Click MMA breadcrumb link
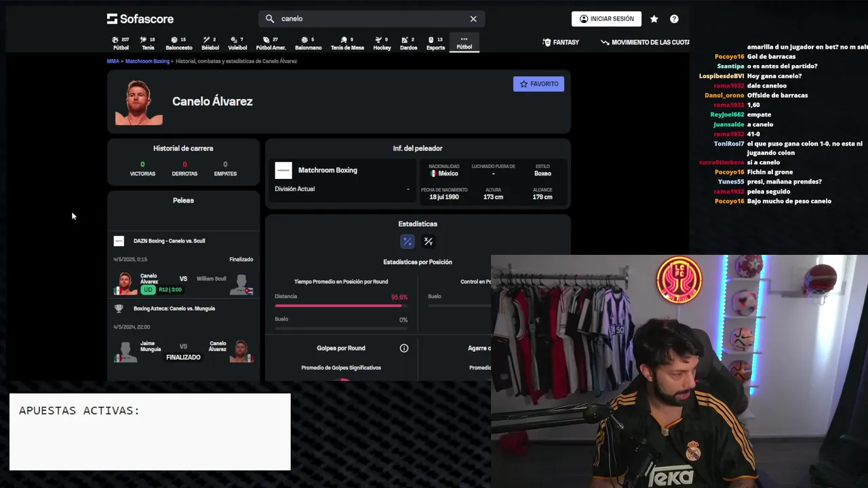Image resolution: width=868 pixels, height=488 pixels. coord(113,61)
